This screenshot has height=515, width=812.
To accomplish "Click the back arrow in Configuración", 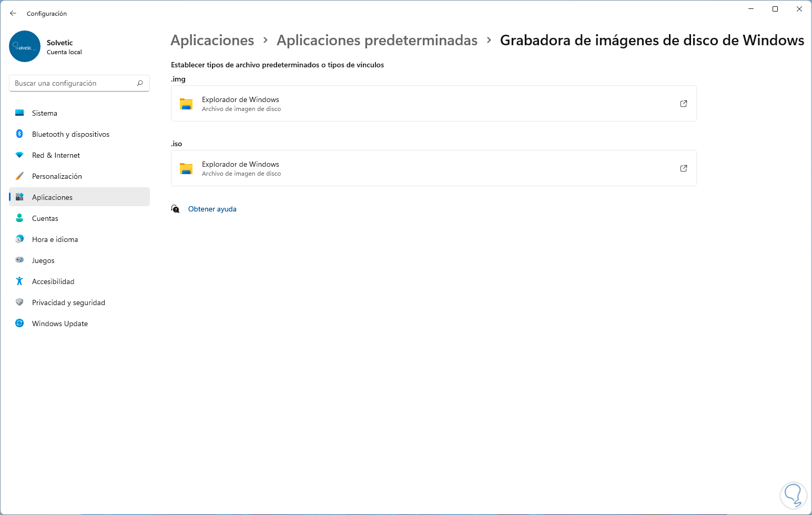I will pos(13,13).
